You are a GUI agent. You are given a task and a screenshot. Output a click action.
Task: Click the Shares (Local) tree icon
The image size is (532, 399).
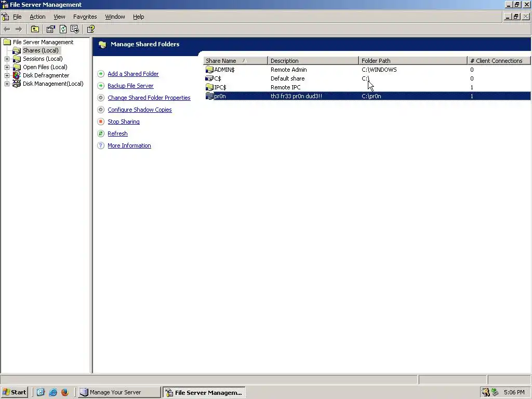(x=17, y=50)
